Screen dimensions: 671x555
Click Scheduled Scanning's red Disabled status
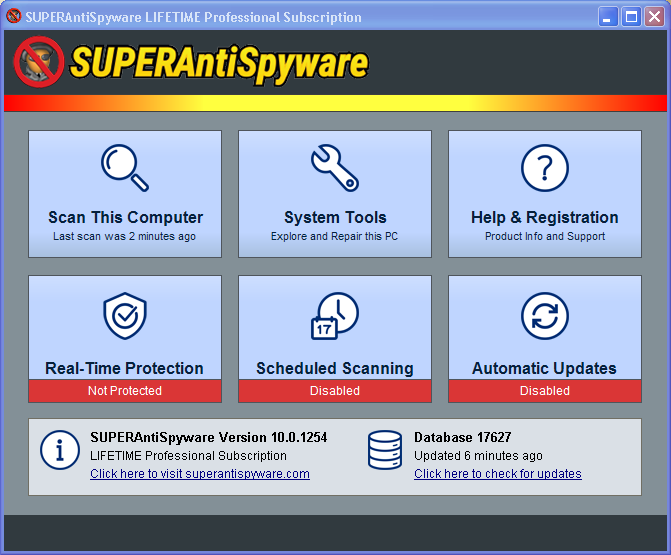[x=335, y=391]
